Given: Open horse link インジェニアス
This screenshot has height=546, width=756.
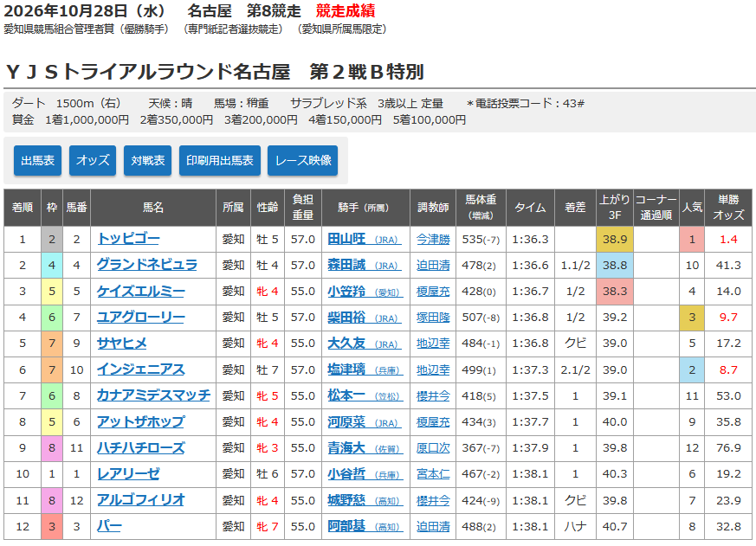Looking at the screenshot, I should tap(141, 369).
